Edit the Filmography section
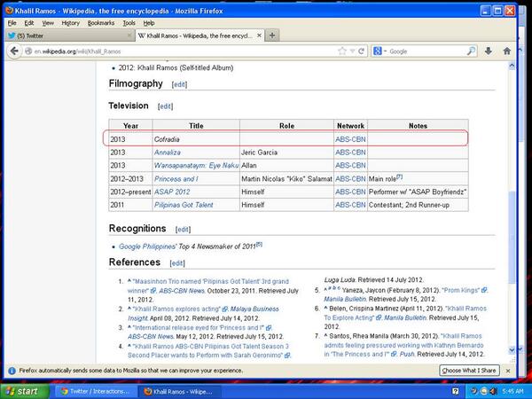This screenshot has height=399, width=532. 179,84
